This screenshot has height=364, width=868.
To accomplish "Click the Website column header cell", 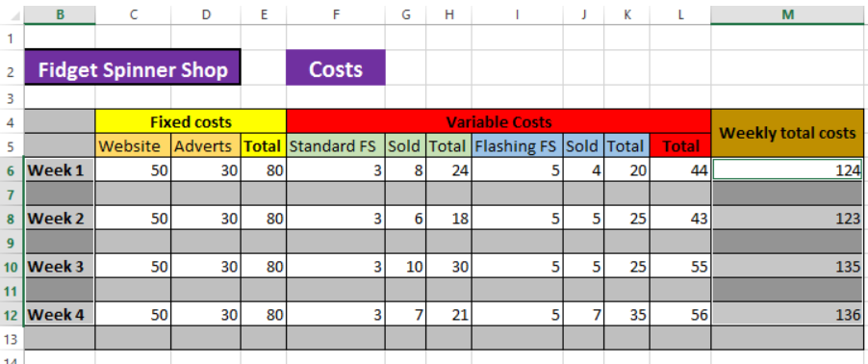I will pos(134,146).
